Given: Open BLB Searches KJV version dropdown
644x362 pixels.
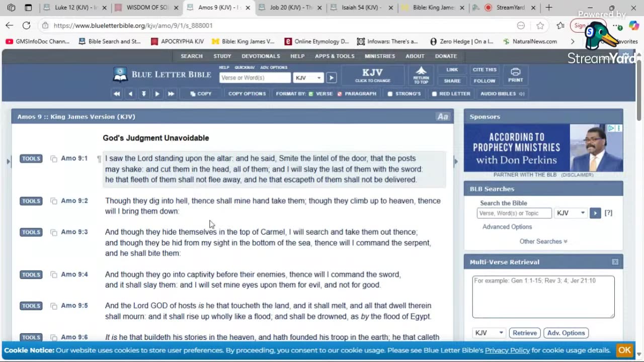Looking at the screenshot, I should 571,213.
